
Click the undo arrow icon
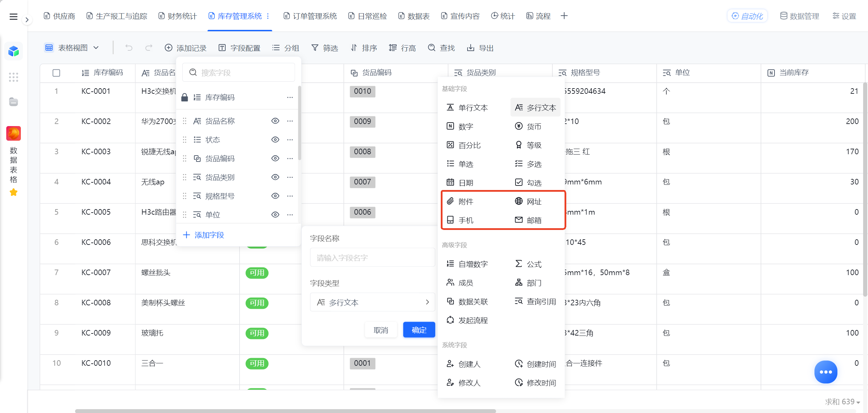129,48
